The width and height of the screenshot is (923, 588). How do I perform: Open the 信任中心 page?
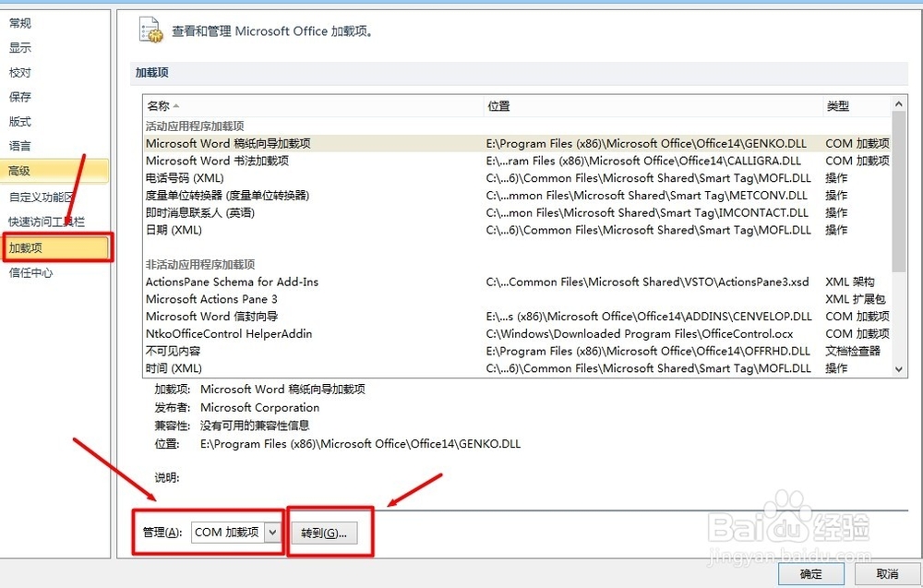(30, 272)
